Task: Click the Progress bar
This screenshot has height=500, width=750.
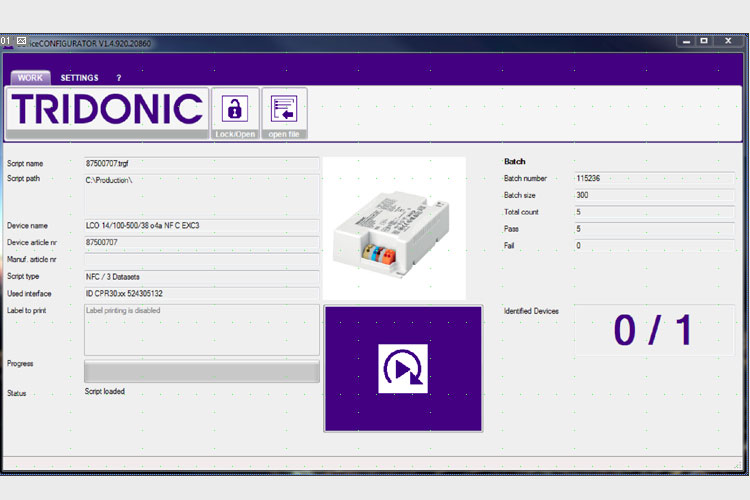Action: [201, 372]
